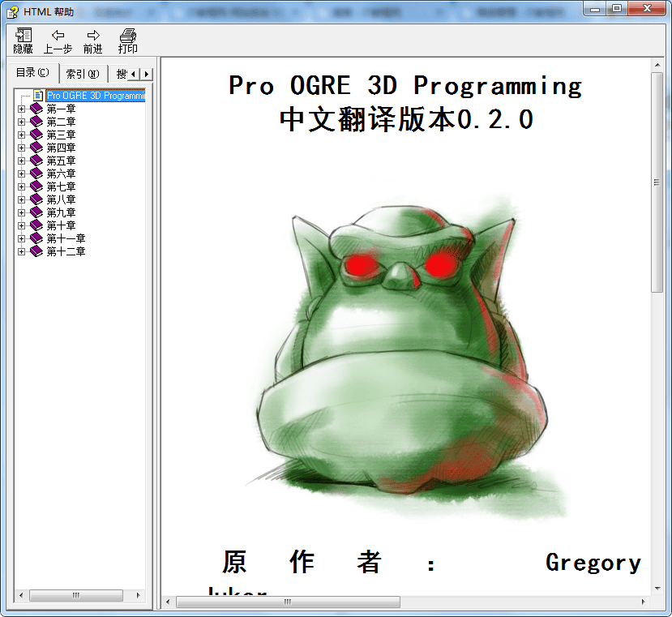Click the book icon next to 第八章

pyautogui.click(x=36, y=199)
